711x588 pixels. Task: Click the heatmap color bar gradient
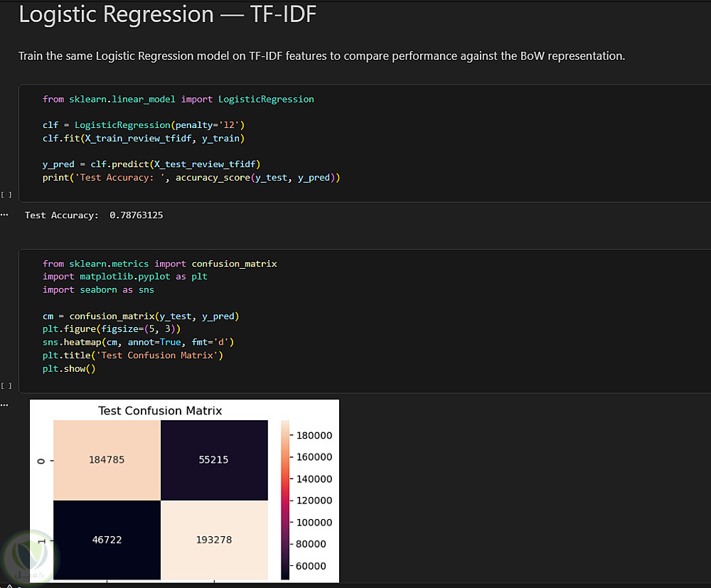[x=285, y=500]
